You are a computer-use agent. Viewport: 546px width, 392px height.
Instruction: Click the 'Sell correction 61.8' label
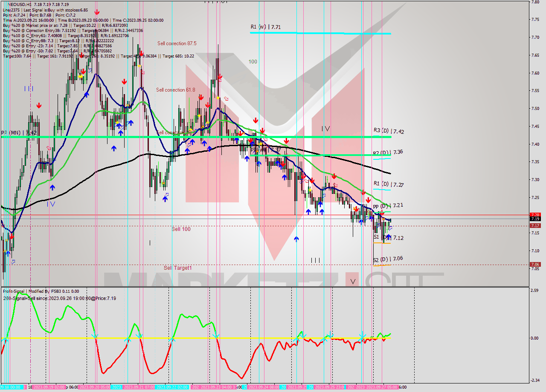coord(175,90)
